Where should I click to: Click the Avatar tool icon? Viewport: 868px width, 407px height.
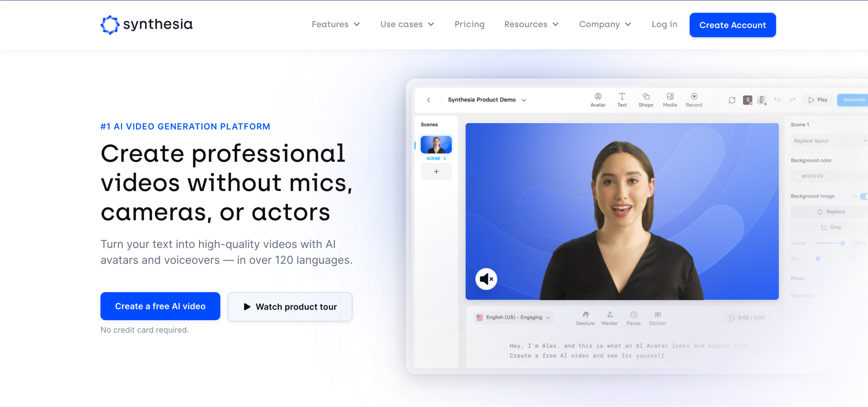[x=598, y=97]
